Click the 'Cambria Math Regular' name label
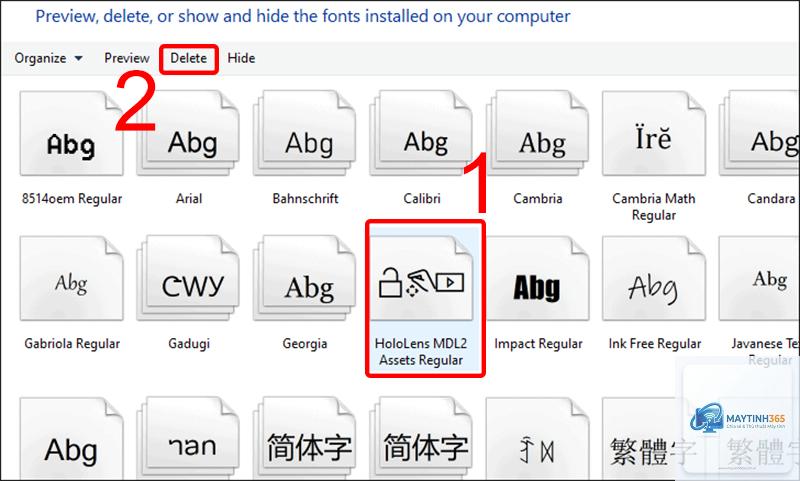This screenshot has width=800, height=481. [654, 207]
